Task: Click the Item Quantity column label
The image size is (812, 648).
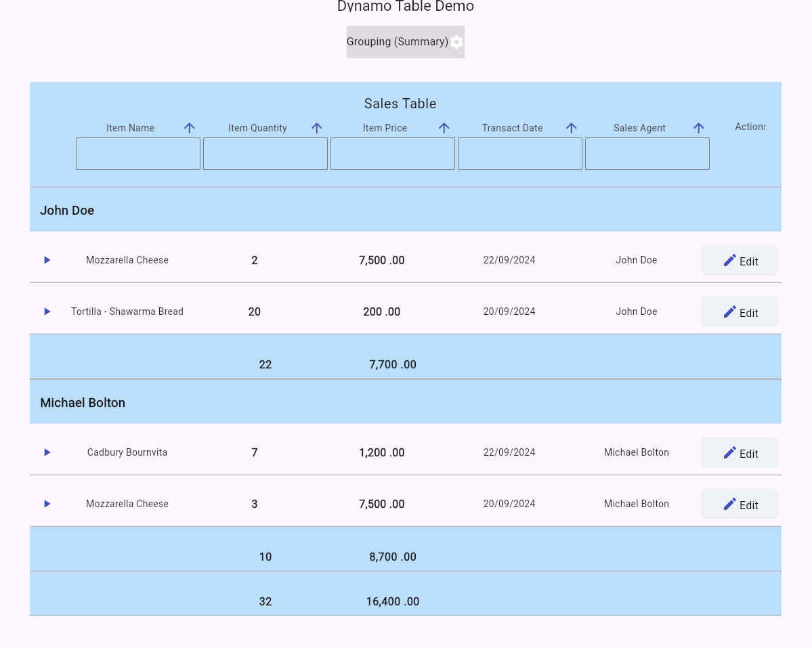Action: click(257, 128)
